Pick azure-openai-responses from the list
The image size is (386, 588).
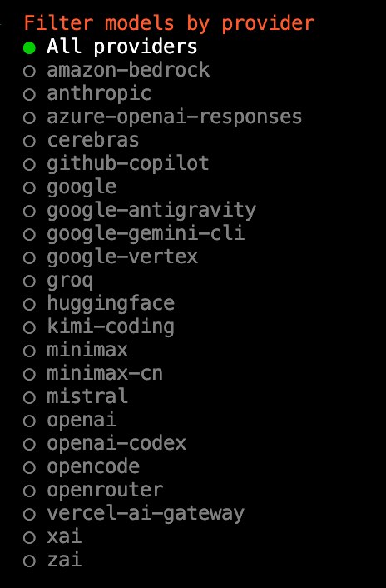(x=162, y=117)
